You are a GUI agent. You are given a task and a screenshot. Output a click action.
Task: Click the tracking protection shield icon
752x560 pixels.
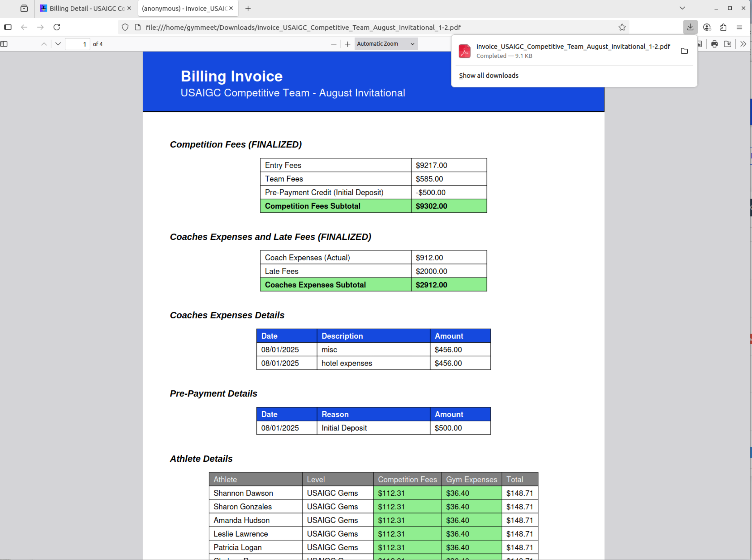[125, 27]
